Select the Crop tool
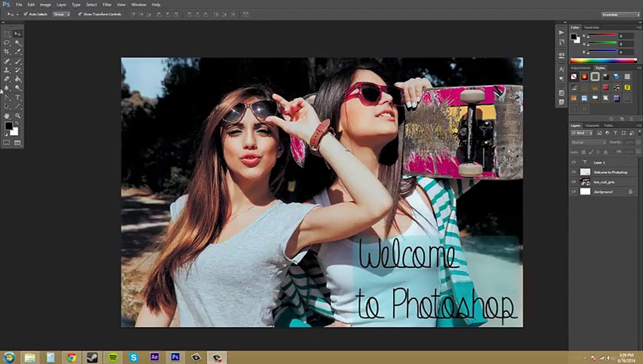This screenshot has height=364, width=643. pyautogui.click(x=7, y=52)
